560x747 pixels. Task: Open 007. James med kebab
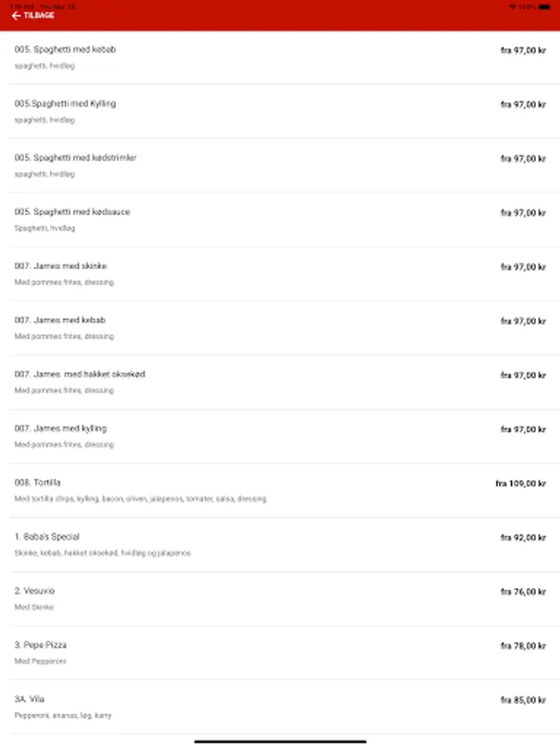pyautogui.click(x=60, y=320)
